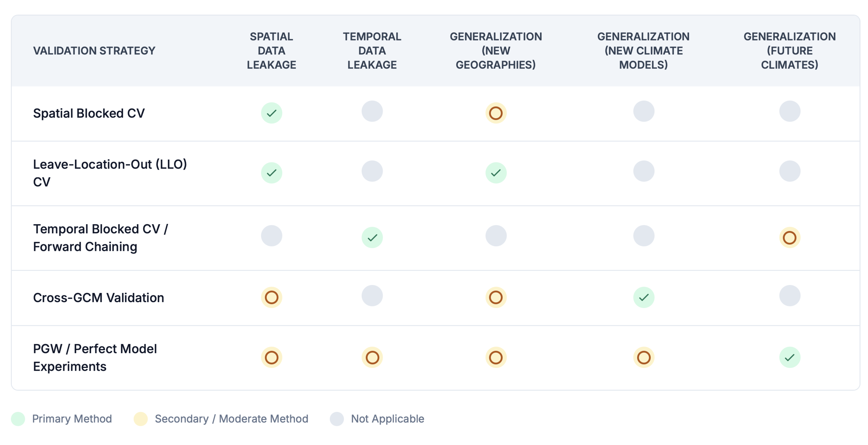Click LLO CV new geographies checkmark

(496, 173)
